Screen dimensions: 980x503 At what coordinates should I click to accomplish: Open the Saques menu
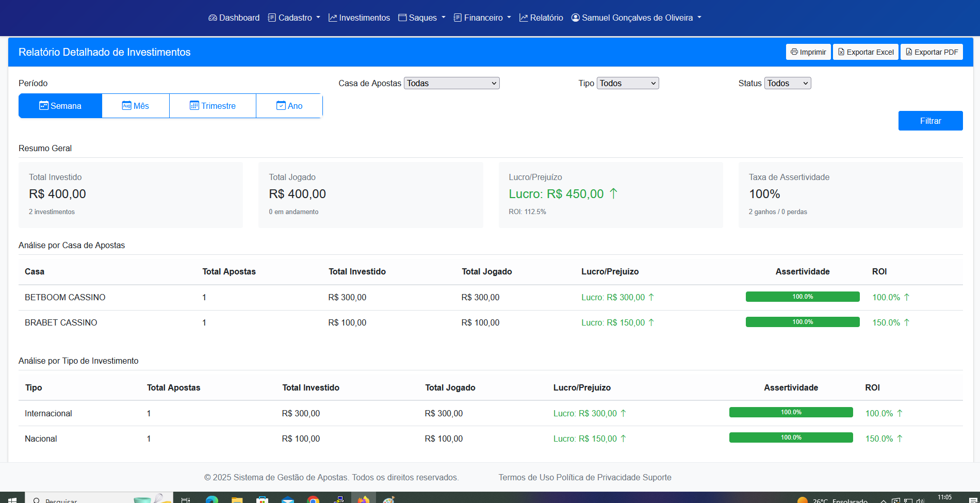coord(421,17)
